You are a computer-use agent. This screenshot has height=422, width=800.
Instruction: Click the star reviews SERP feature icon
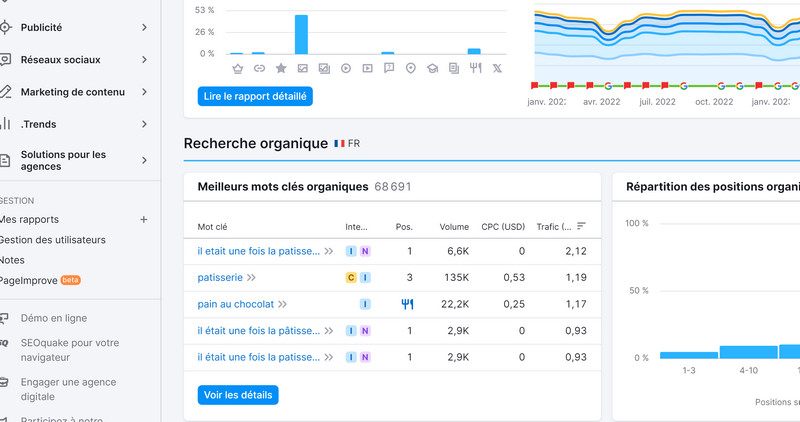(x=281, y=68)
